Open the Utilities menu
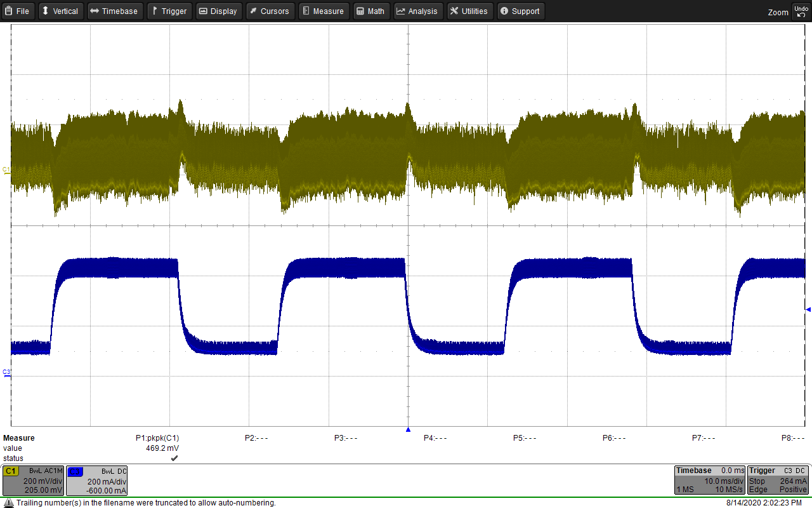The height and width of the screenshot is (508, 812). (470, 11)
